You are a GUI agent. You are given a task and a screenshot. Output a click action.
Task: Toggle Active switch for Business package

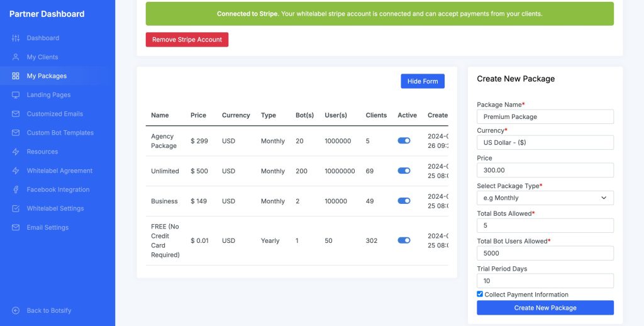[x=404, y=201]
